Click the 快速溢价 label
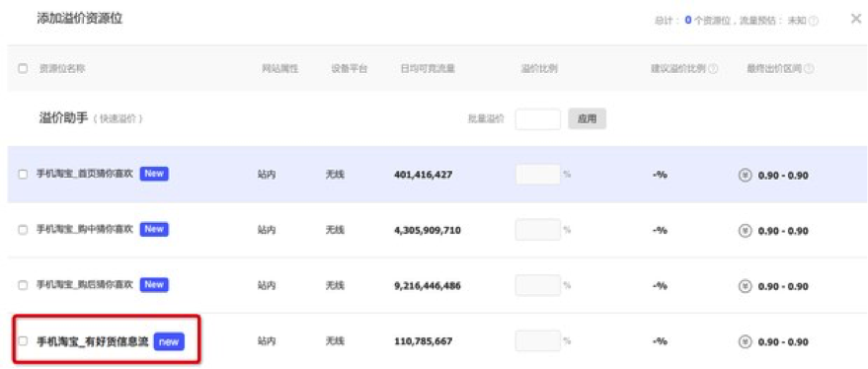This screenshot has height=369, width=868. [x=118, y=119]
